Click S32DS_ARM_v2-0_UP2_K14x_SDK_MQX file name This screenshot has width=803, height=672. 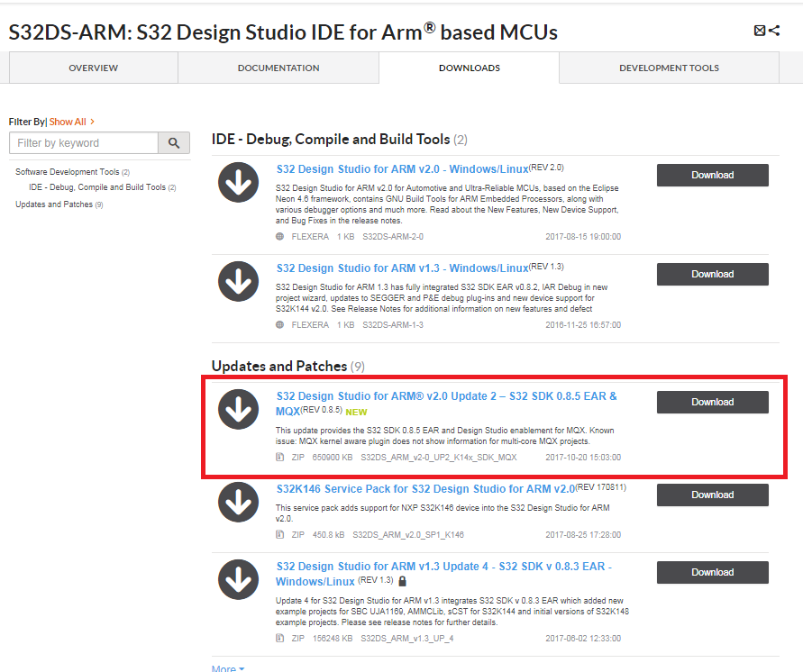click(438, 457)
